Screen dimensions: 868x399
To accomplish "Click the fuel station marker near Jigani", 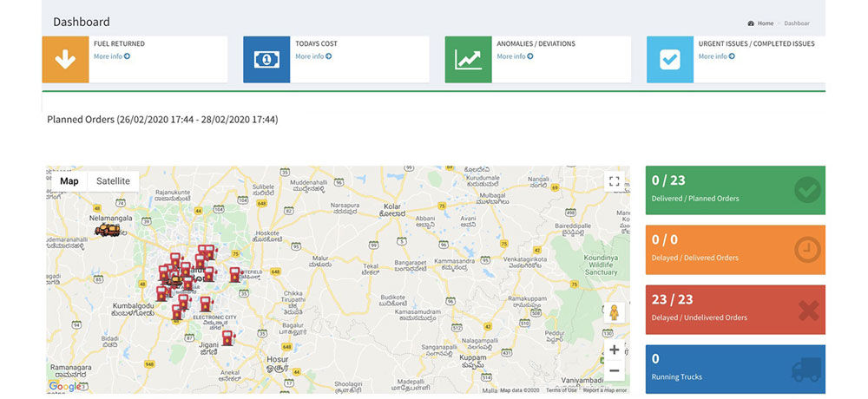I will click(227, 337).
